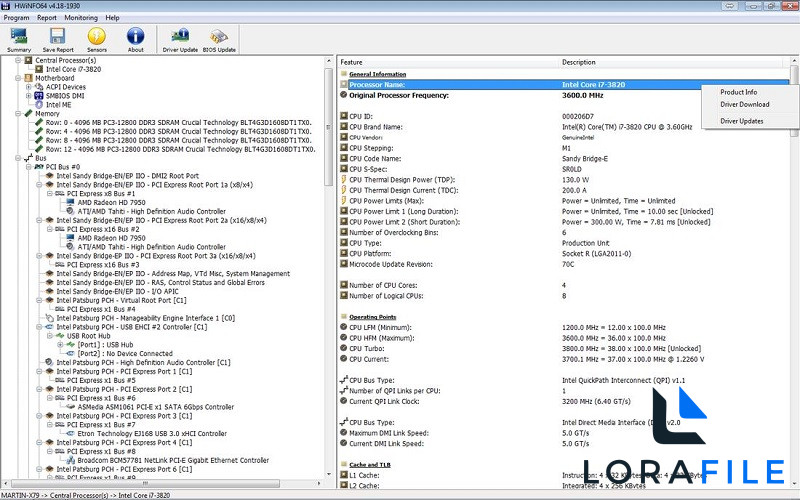Click the Memory stick icon
Image resolution: width=800 pixels, height=500 pixels.
pyautogui.click(x=29, y=113)
